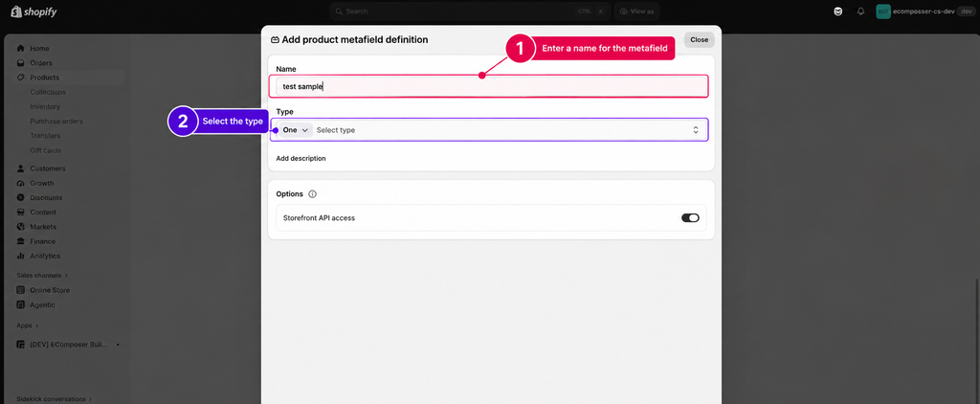Open Collections under Products

[48, 92]
